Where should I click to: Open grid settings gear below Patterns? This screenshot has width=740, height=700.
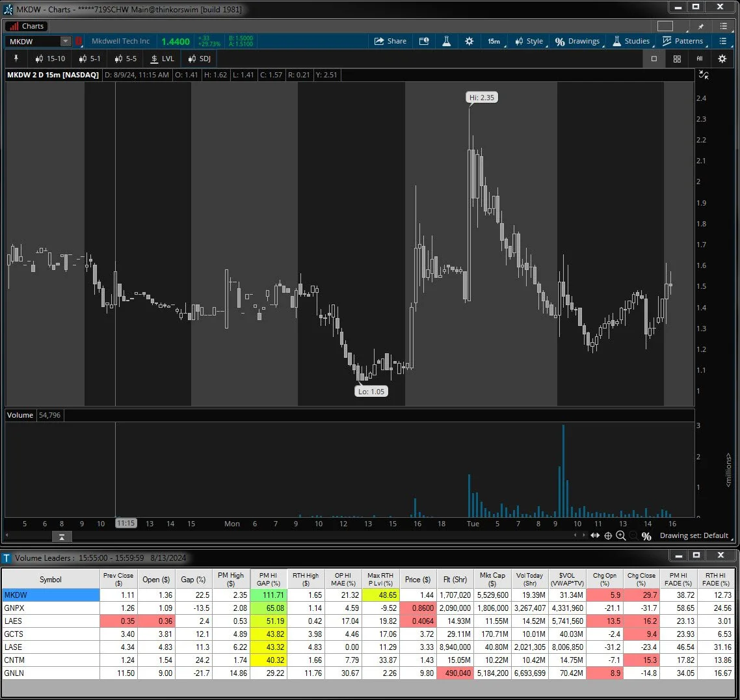[x=722, y=59]
